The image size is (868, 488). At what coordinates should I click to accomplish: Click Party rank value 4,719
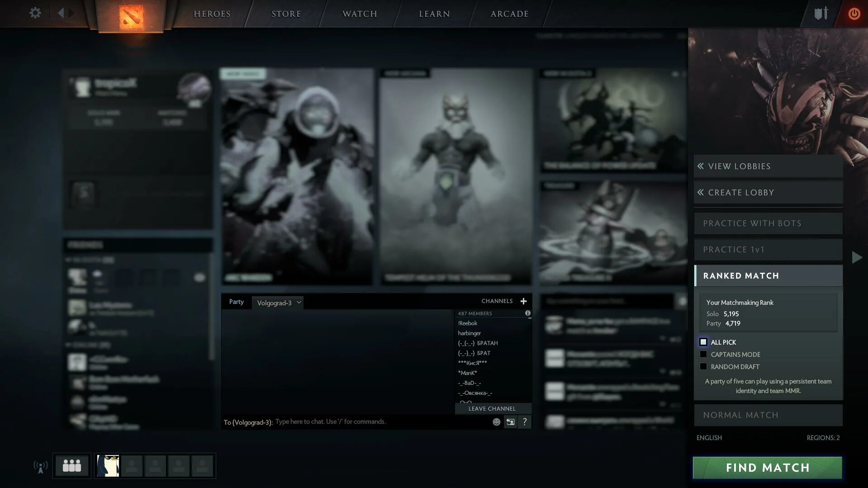pos(733,323)
